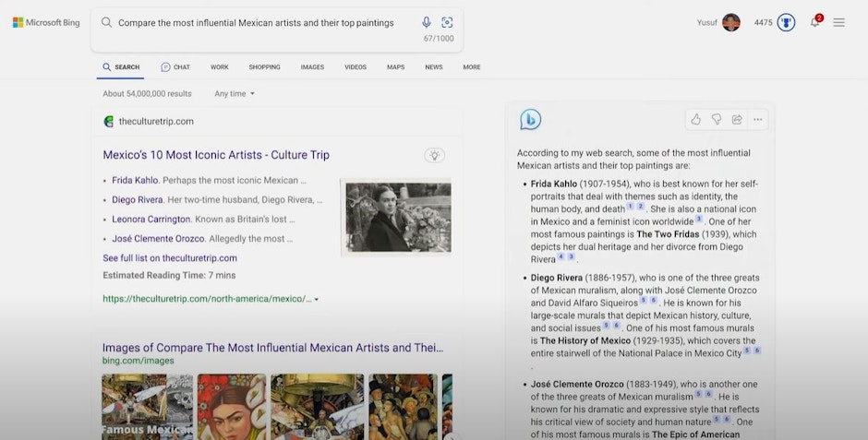This screenshot has width=868, height=440.
Task: Expand the culturetrip URL dropdown arrow
Action: (317, 299)
